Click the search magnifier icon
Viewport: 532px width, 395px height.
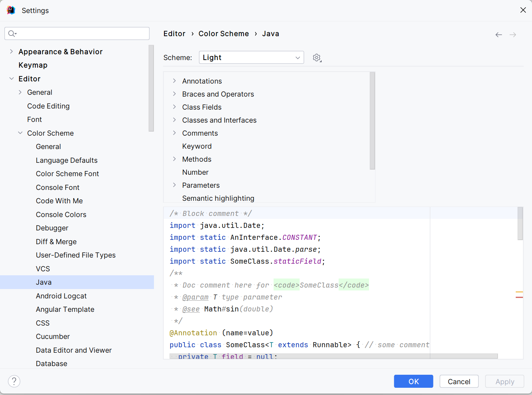pos(12,34)
